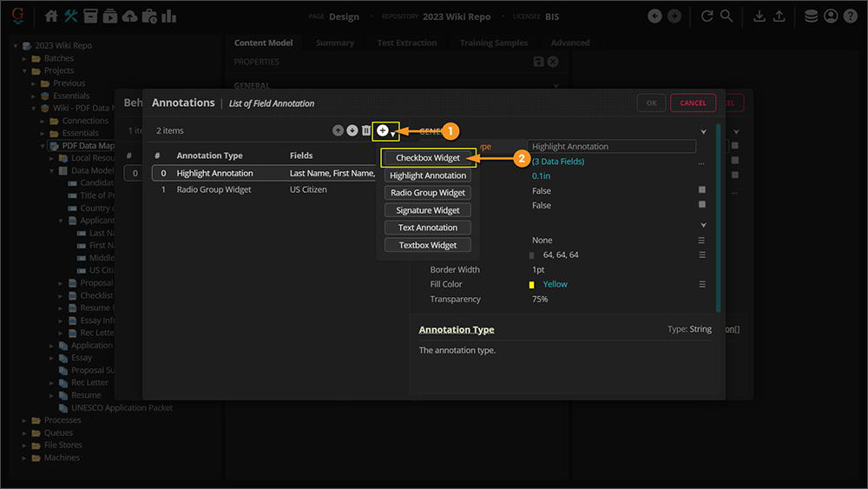Viewport: 868px width, 489px height.
Task: Expand the Batches folder in tree
Action: (x=25, y=58)
